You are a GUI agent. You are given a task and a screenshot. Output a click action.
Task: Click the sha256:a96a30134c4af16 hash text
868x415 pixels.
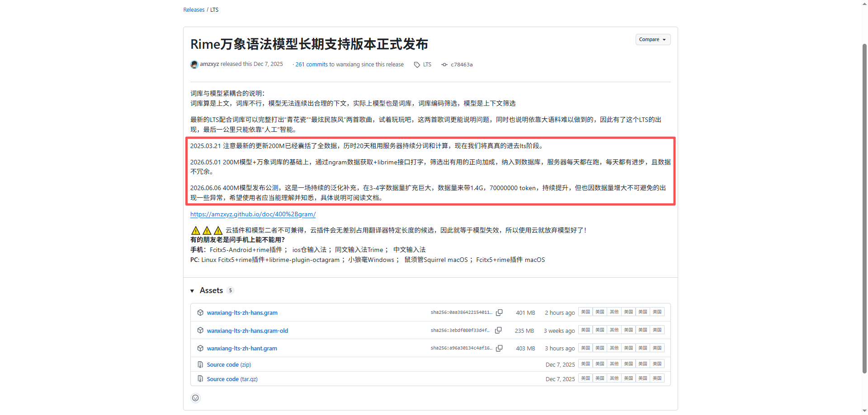[461, 348]
